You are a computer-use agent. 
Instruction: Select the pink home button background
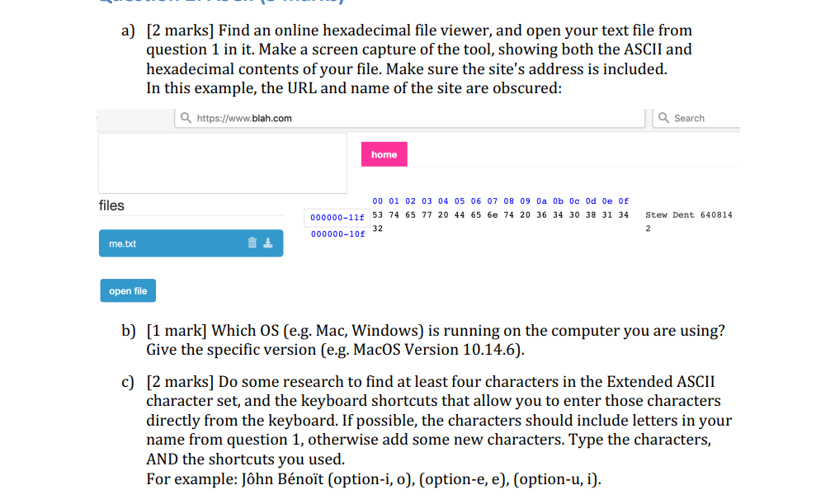[384, 154]
